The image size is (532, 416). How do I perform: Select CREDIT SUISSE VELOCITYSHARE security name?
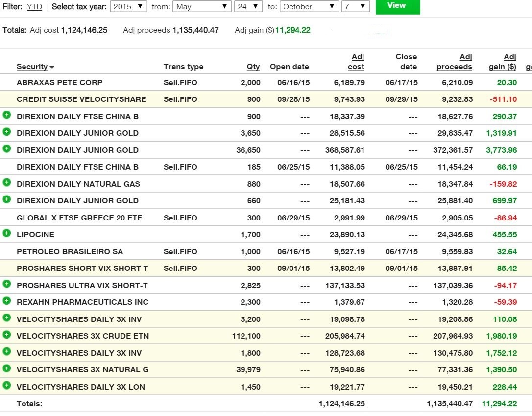pos(81,99)
